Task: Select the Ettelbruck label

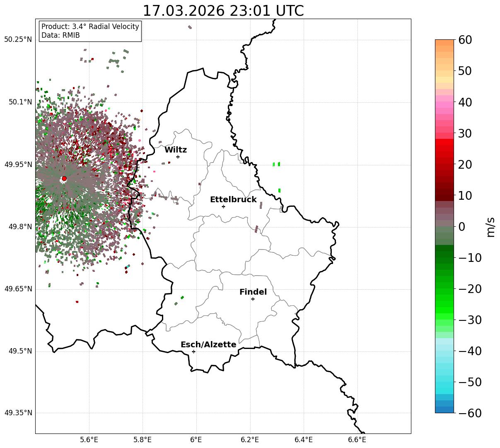Action: [233, 200]
